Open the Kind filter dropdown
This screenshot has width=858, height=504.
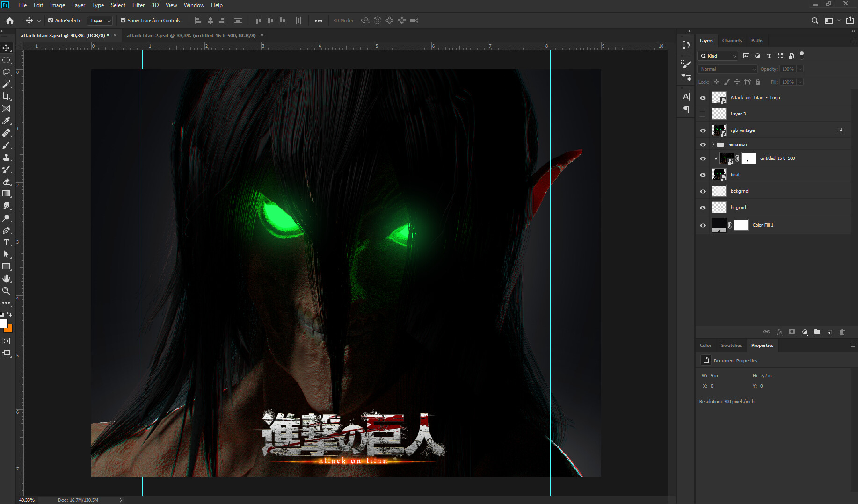(x=718, y=56)
